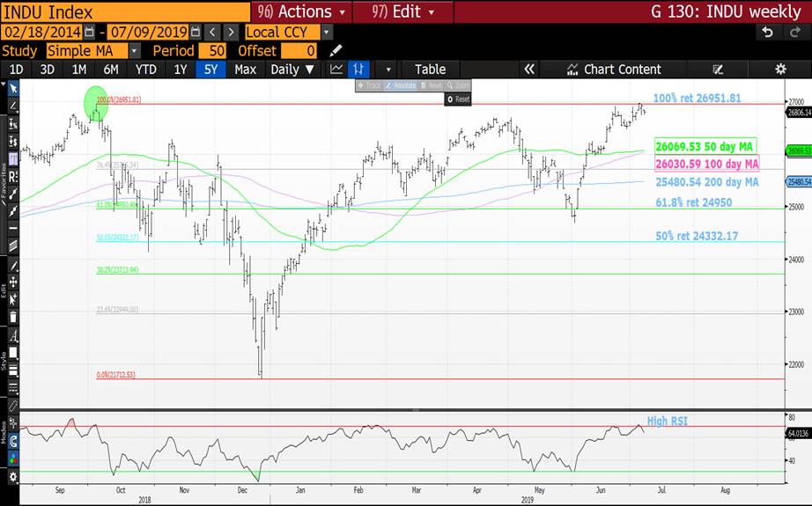Click the annotate notes icon in toolbar
Screen dimensions: 812x506
point(717,70)
